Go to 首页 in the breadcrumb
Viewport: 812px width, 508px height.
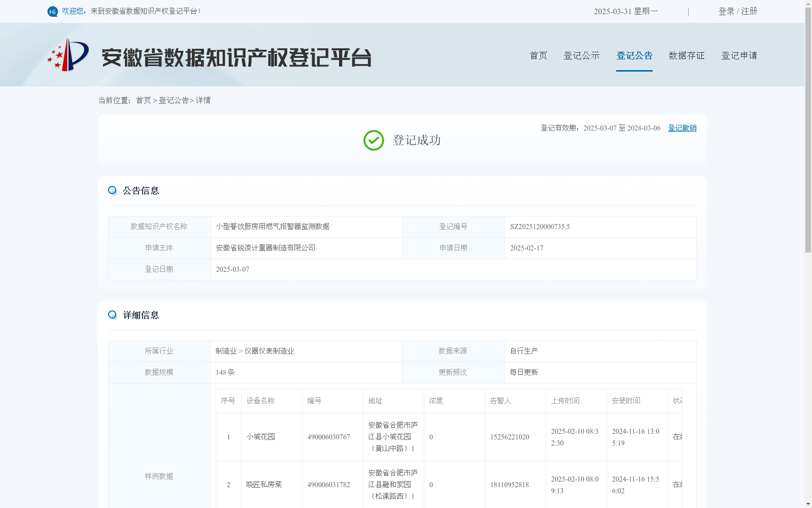pos(143,100)
